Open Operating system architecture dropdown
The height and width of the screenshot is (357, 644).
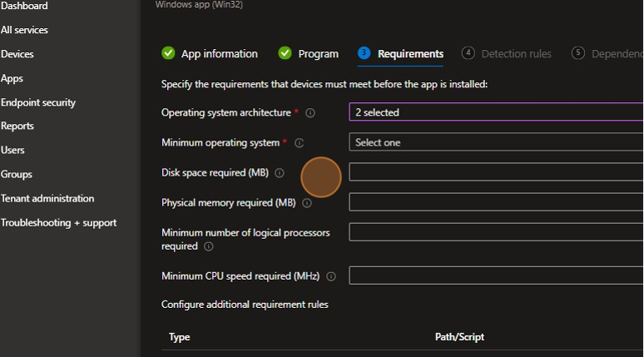[496, 112]
